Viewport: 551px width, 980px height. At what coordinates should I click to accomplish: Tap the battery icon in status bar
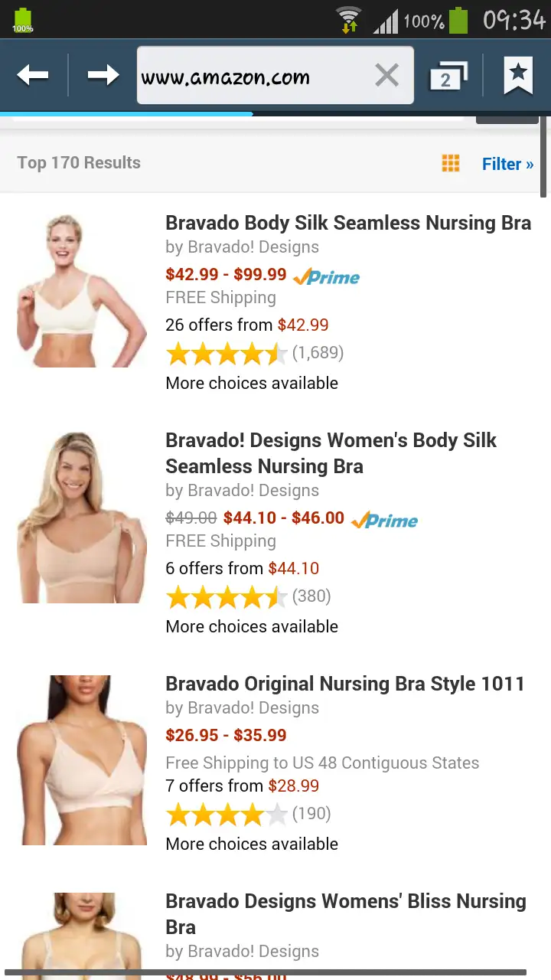pos(458,19)
